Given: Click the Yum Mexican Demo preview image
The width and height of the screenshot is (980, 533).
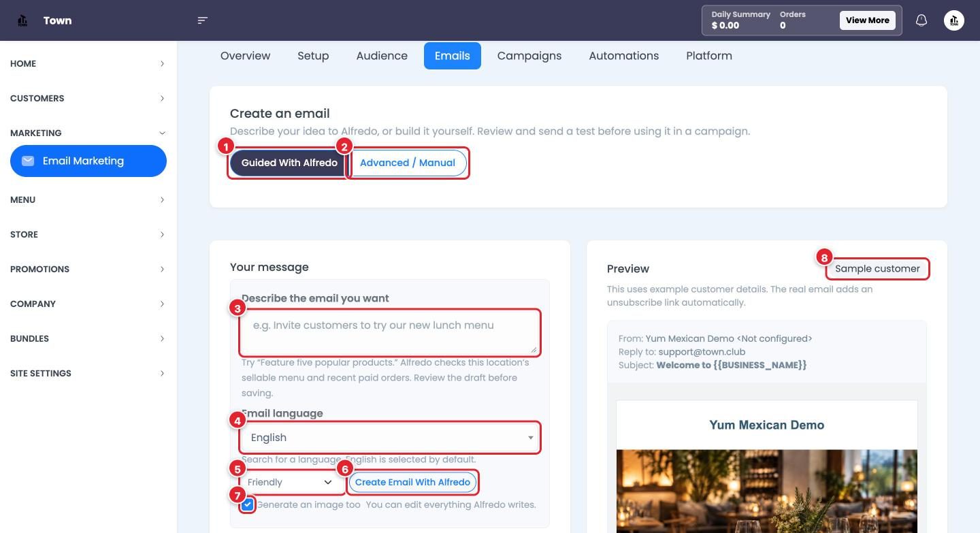Looking at the screenshot, I should pyautogui.click(x=767, y=491).
